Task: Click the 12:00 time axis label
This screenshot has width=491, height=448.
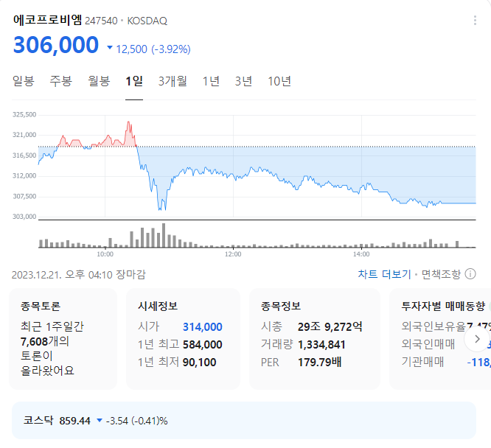Action: tap(233, 254)
